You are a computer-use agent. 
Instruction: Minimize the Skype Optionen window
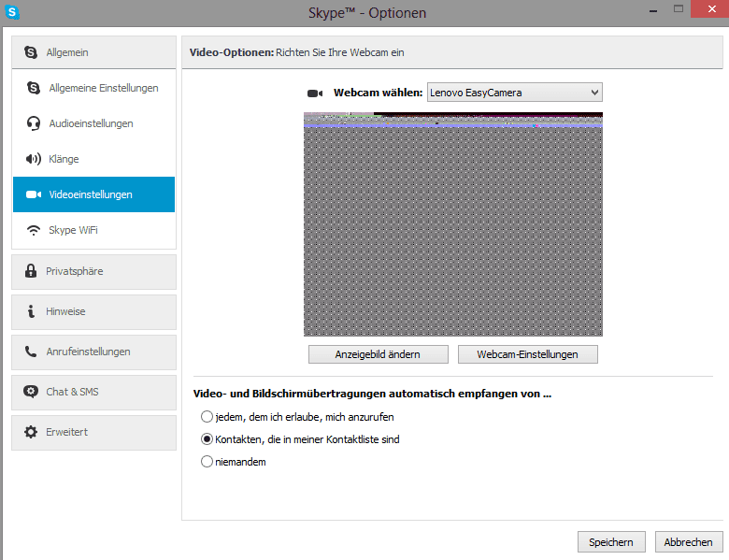(653, 9)
